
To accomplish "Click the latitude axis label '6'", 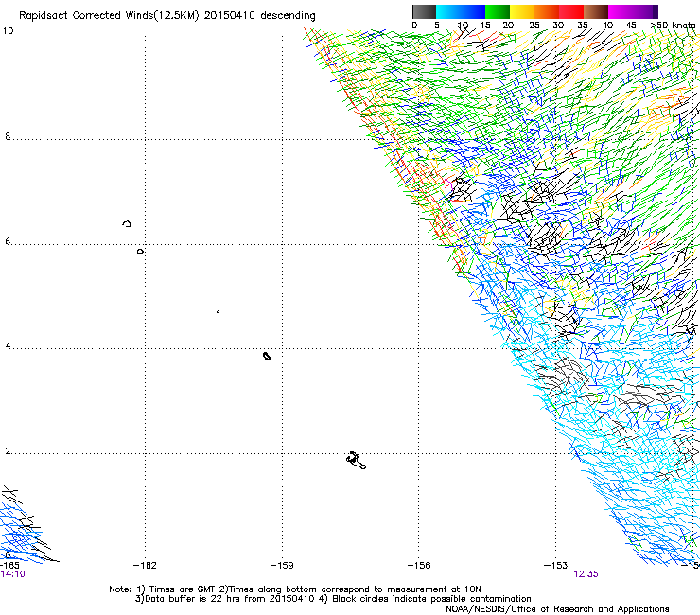I will click(8, 241).
